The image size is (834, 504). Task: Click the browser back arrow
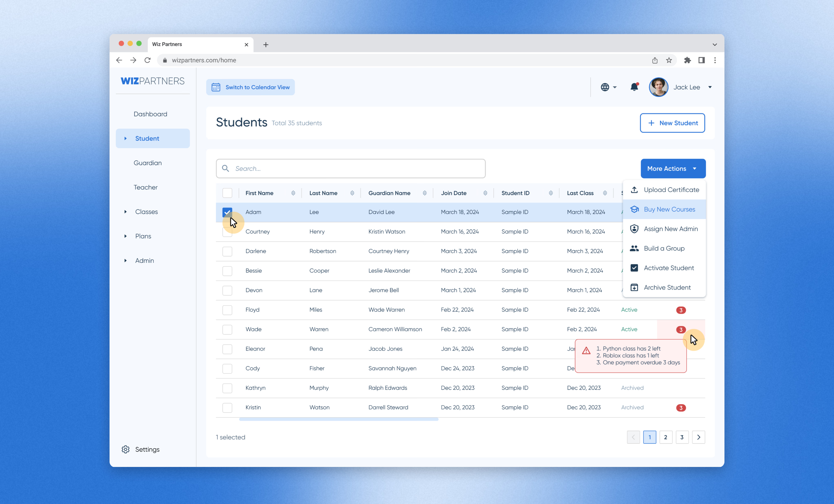[x=119, y=60]
